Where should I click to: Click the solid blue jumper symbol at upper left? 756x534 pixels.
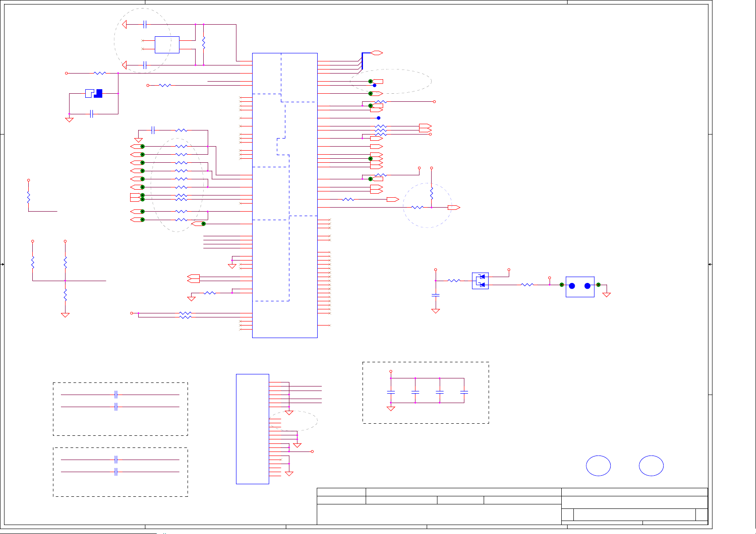(x=94, y=93)
